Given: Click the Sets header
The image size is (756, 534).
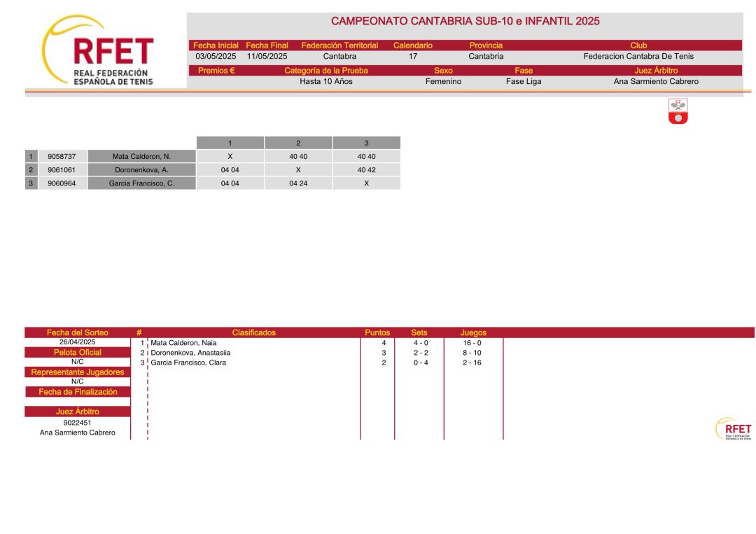Looking at the screenshot, I should 419,332.
